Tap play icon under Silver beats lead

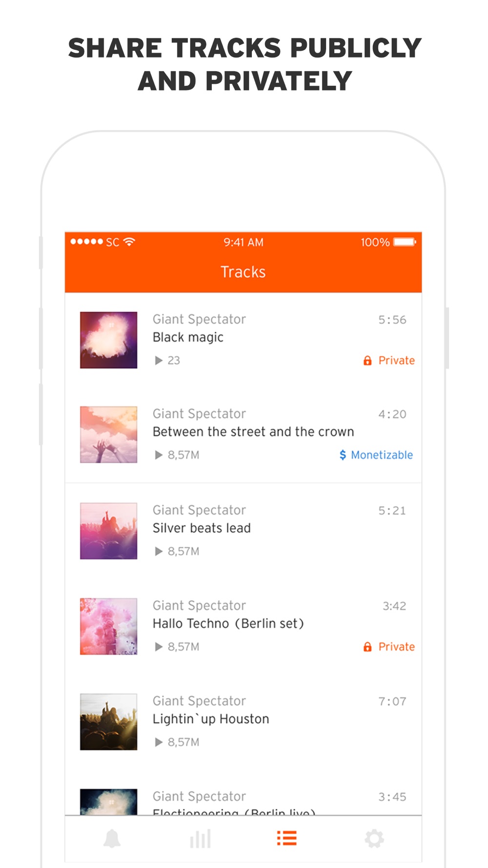[x=159, y=551]
